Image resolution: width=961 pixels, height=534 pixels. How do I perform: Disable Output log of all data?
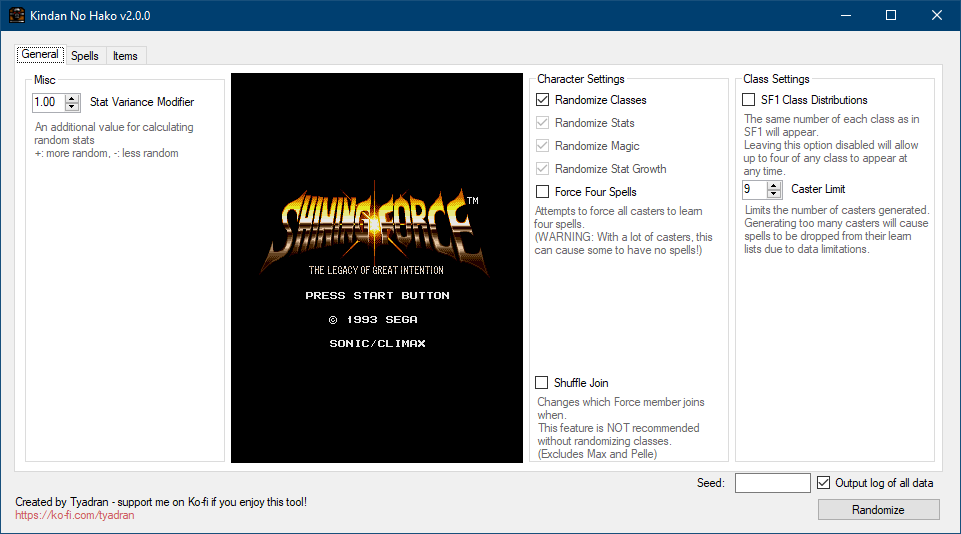[824, 483]
